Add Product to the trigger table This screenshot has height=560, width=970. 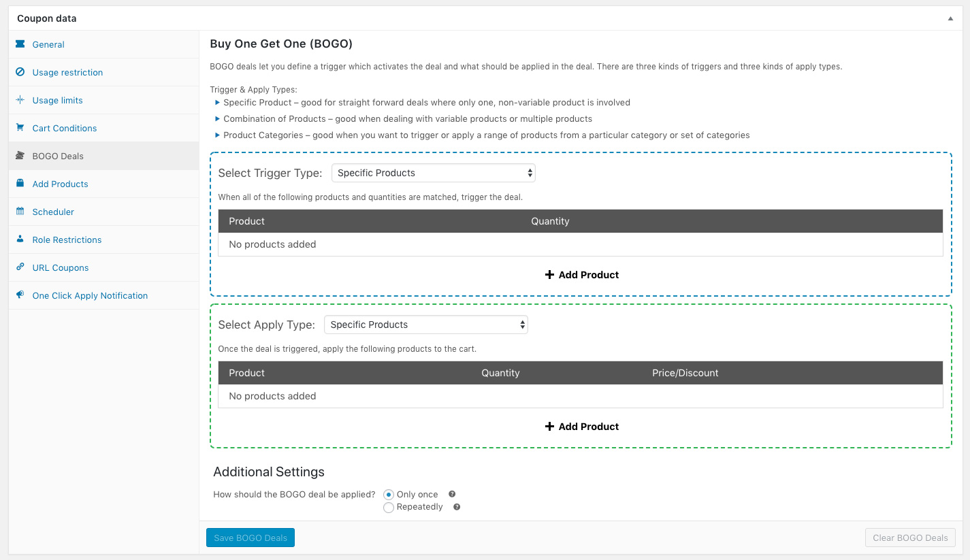tap(582, 275)
